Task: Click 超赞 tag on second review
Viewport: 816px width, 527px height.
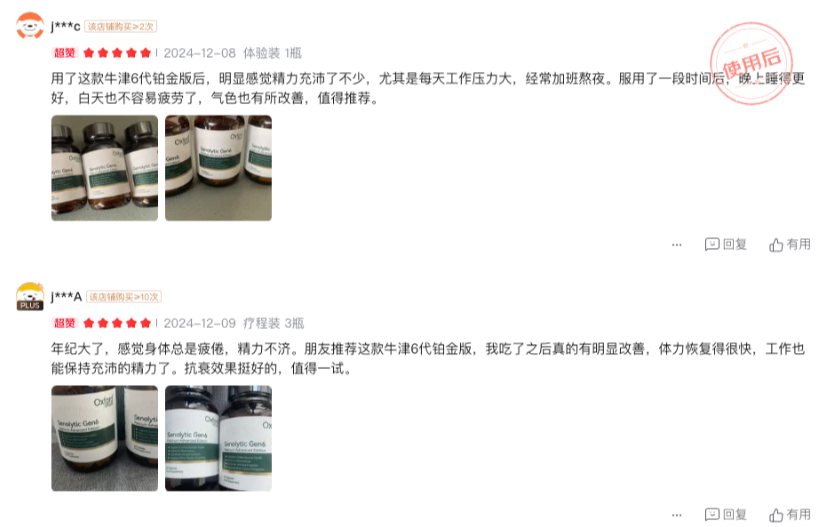Action: tap(65, 323)
